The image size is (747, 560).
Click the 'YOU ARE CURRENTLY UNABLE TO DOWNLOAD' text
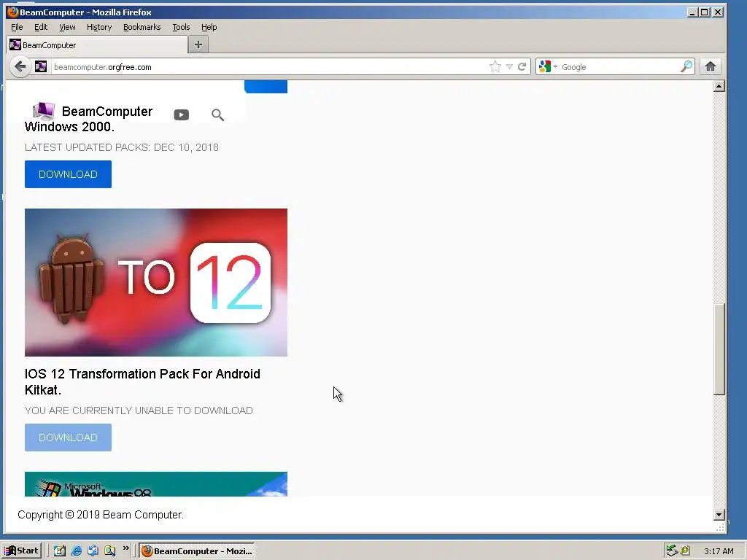(x=139, y=411)
